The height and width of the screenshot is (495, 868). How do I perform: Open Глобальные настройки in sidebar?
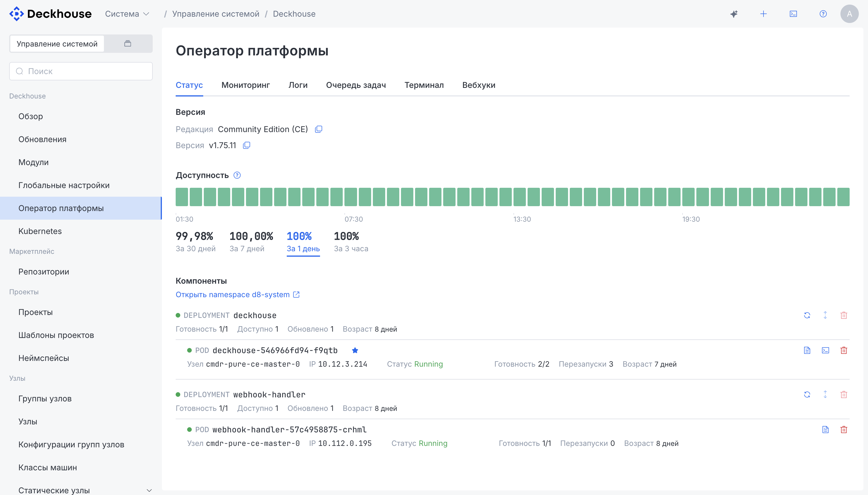coord(81,185)
